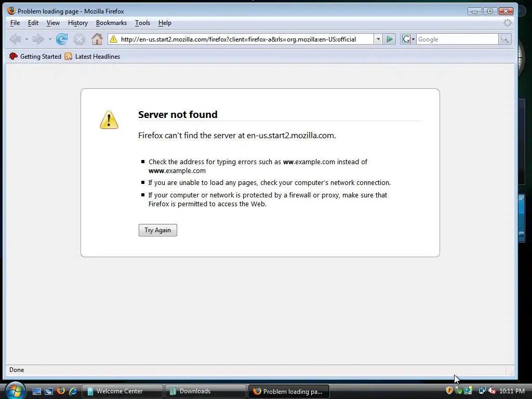The height and width of the screenshot is (399, 532).
Task: Click the security shield tray icon
Action: coord(449,391)
